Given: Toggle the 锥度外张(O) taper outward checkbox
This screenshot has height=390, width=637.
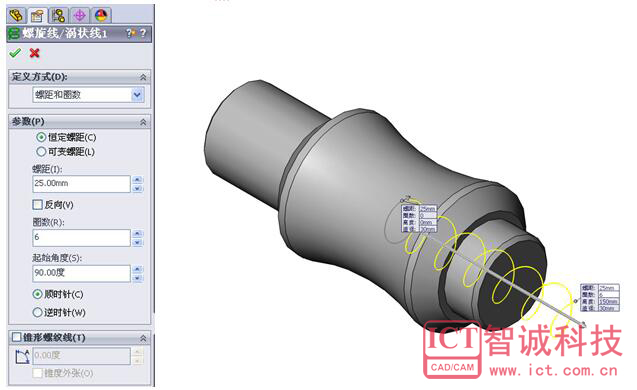Looking at the screenshot, I should [x=37, y=373].
